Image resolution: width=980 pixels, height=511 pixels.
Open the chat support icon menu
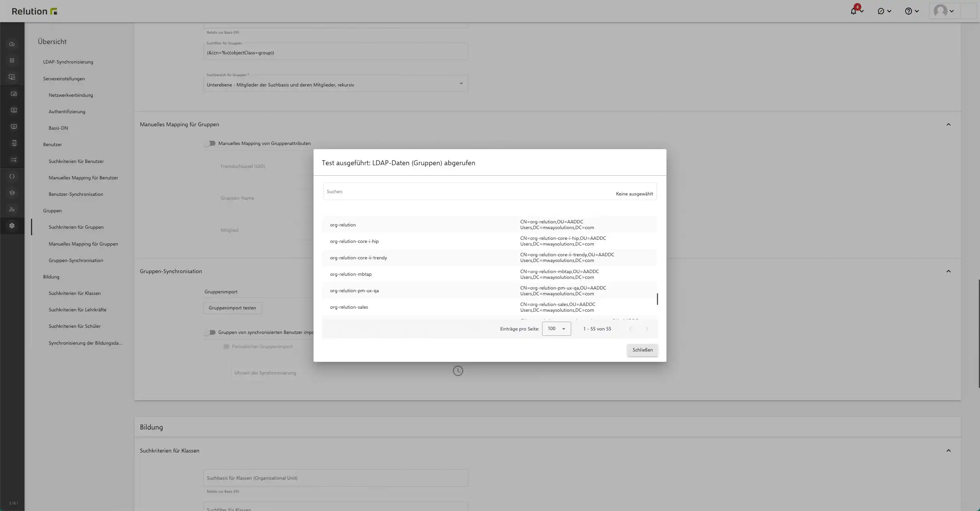(x=884, y=11)
